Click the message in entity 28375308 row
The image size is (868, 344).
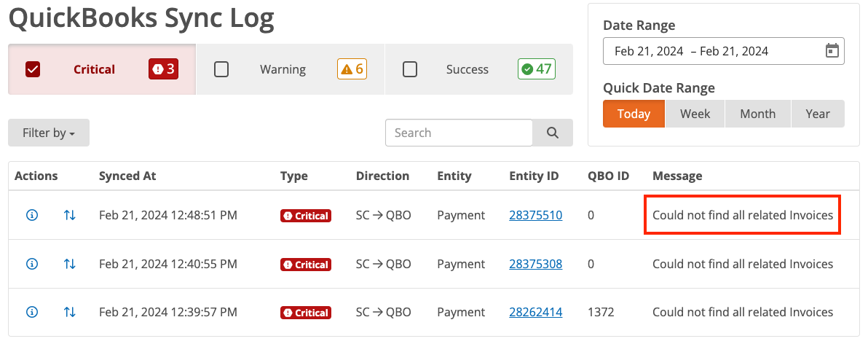[743, 264]
